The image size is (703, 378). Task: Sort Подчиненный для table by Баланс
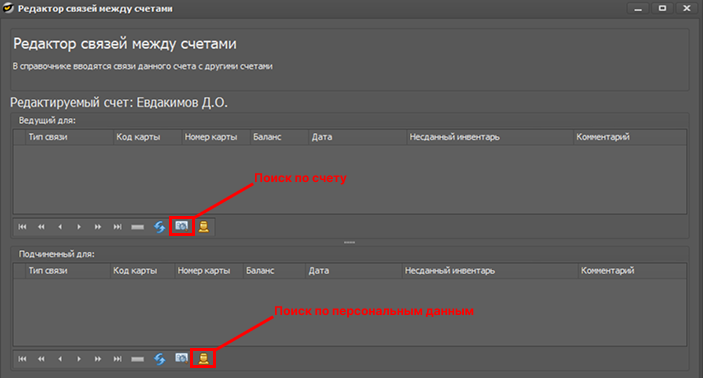[274, 271]
